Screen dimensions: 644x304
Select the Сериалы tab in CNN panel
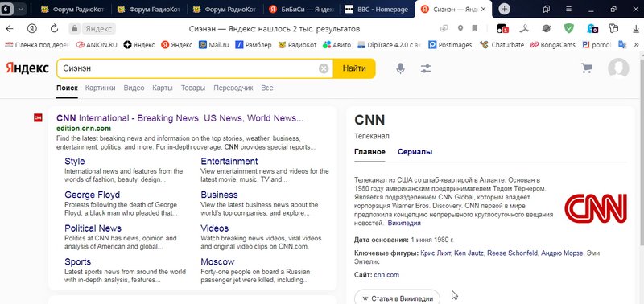415,152
